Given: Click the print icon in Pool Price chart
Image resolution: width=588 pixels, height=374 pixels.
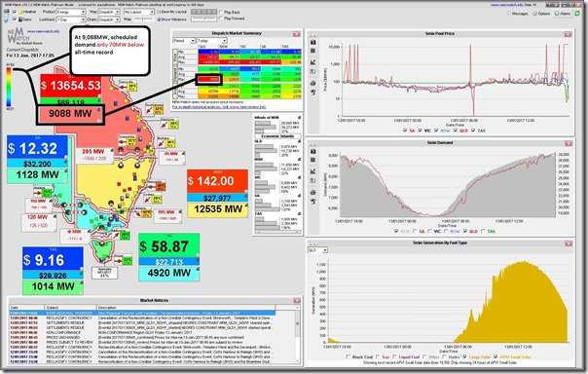Looking at the screenshot, I should 313,83.
